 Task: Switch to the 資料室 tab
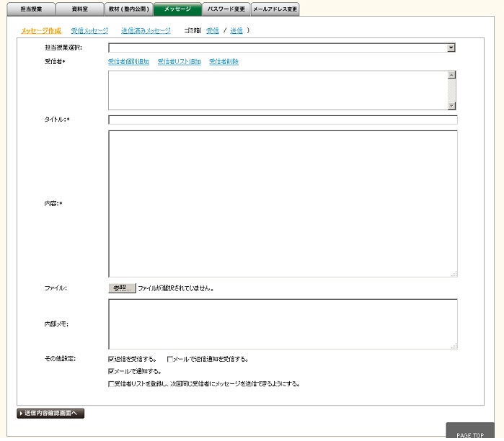coord(79,9)
